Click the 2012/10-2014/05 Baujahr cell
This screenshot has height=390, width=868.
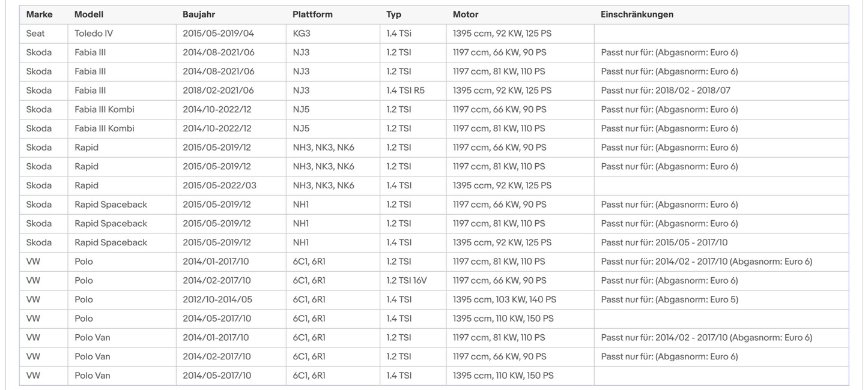218,299
